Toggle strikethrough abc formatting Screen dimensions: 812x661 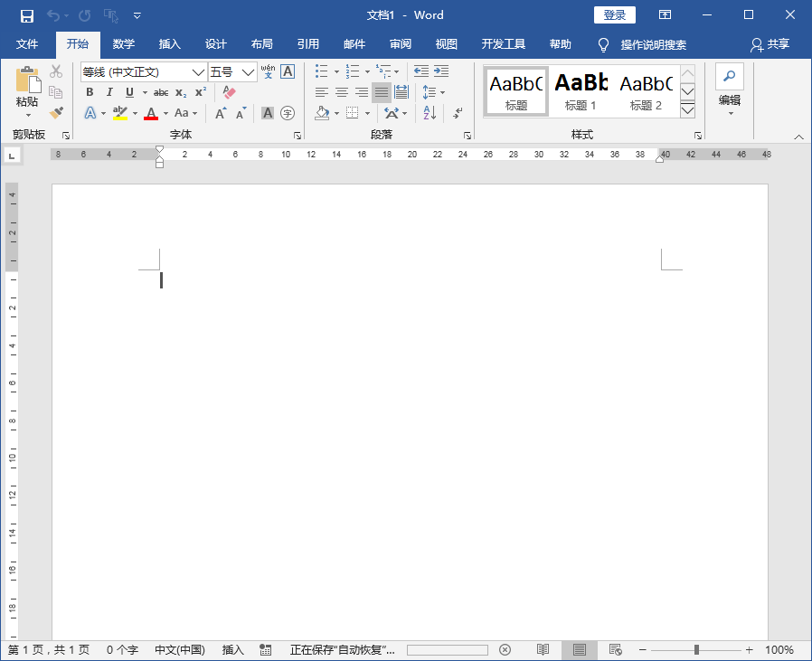click(161, 92)
